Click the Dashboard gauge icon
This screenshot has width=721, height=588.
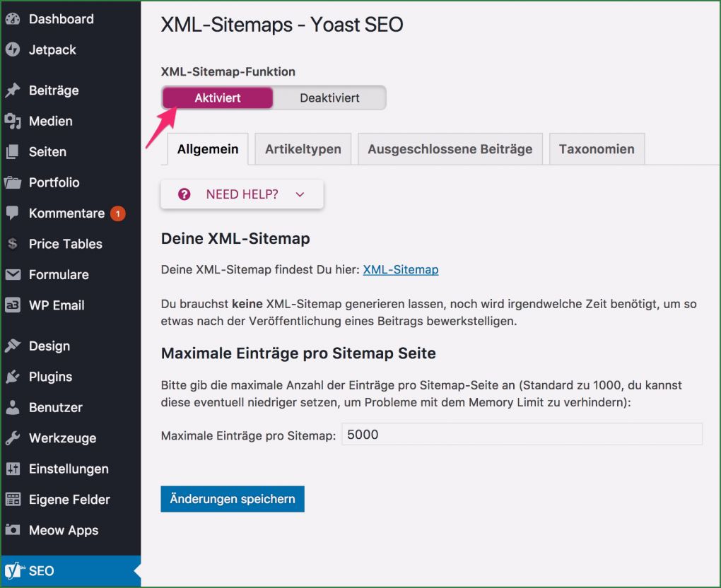point(12,19)
